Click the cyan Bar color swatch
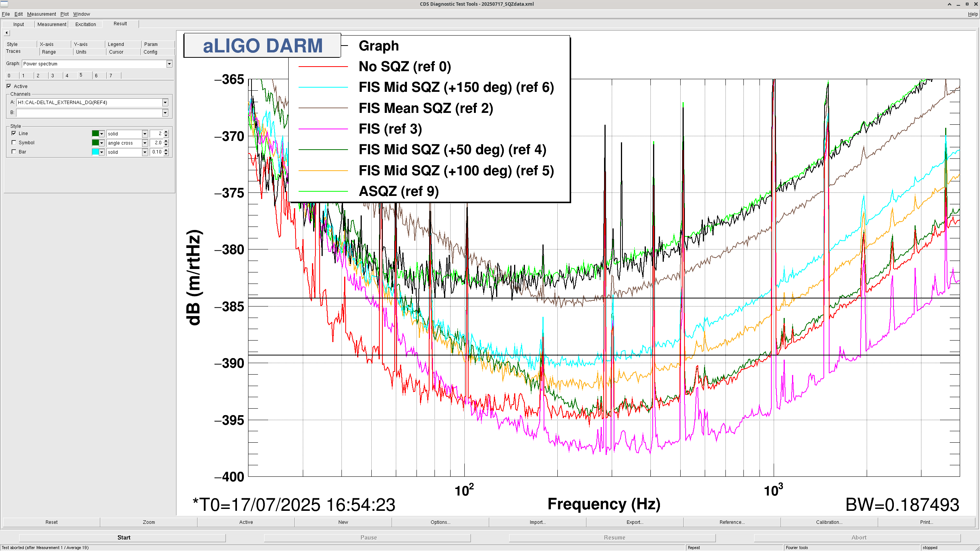Viewport: 980px width, 551px height. tap(95, 152)
